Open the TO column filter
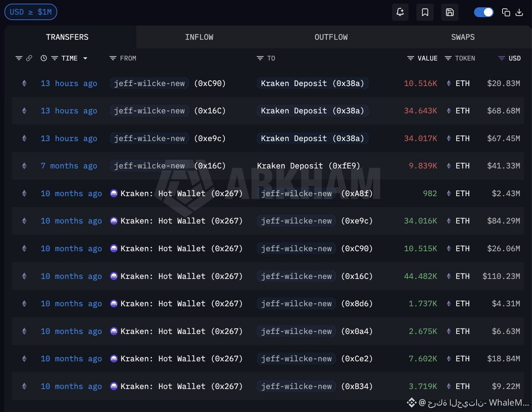Screen dimensions: 532x412 click(x=260, y=58)
